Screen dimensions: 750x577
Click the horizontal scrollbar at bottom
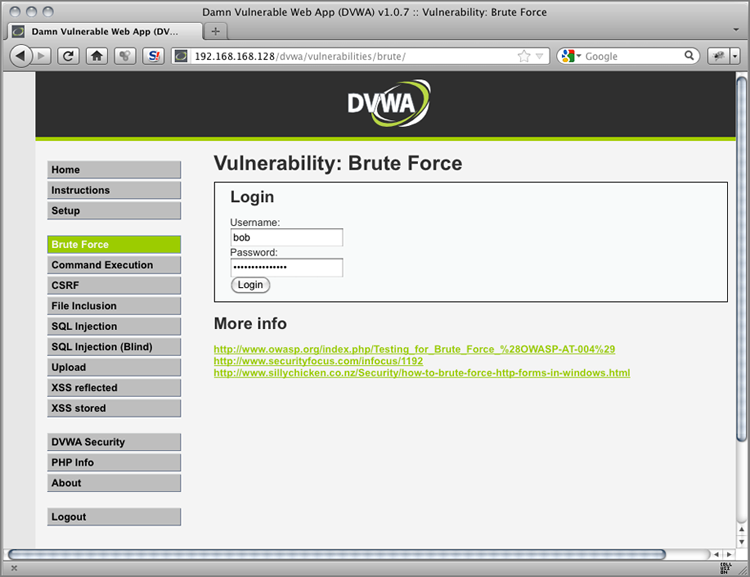[336, 553]
